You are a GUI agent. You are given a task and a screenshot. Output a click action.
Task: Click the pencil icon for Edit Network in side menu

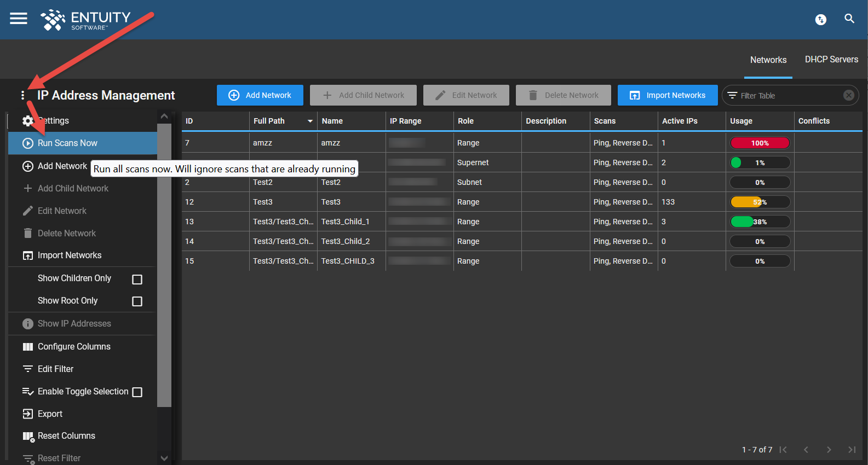(28, 211)
